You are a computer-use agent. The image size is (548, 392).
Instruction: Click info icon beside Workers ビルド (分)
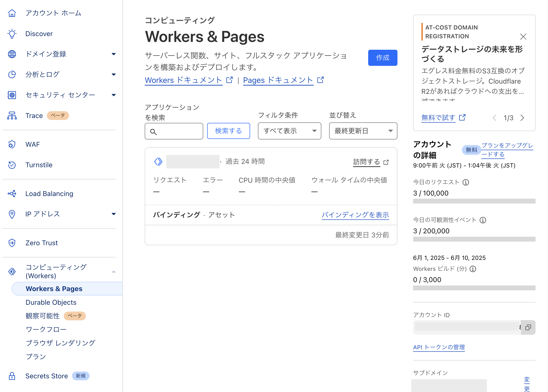pos(473,269)
